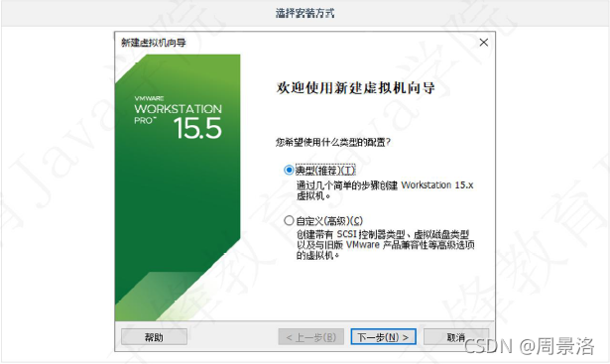Click the VMware Workstation Pro 15.5 banner image
Viewport: 610px width, 364px height.
tap(178, 187)
